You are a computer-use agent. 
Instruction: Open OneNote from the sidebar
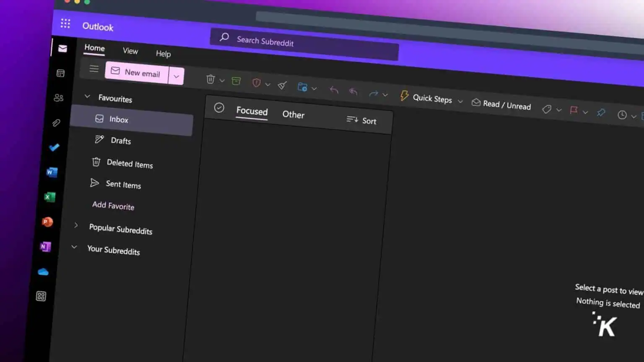click(45, 247)
